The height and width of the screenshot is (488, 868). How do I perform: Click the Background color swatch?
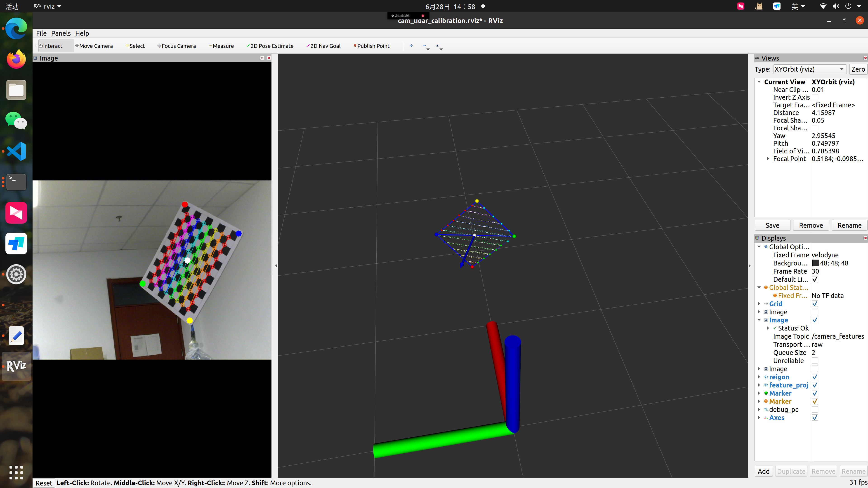(815, 263)
